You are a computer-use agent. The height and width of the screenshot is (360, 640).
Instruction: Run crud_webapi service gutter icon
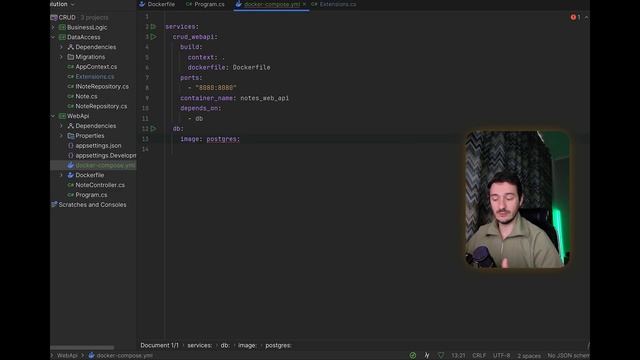pos(153,37)
